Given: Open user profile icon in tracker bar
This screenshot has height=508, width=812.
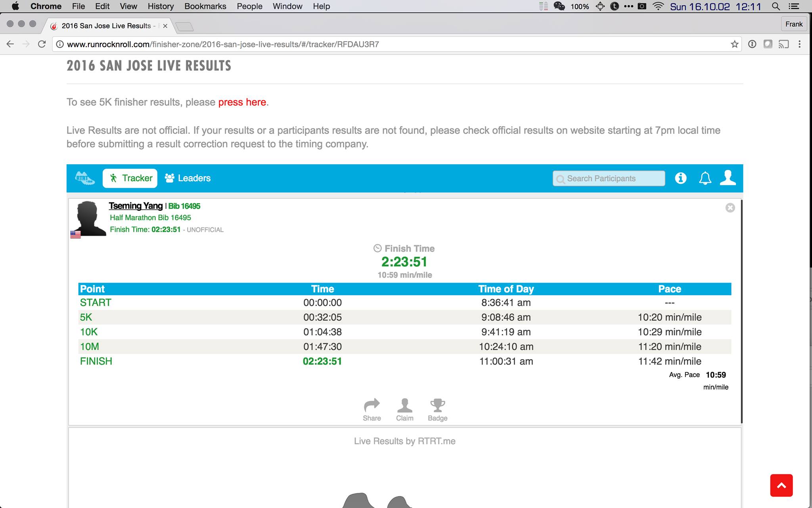Looking at the screenshot, I should coord(728,178).
